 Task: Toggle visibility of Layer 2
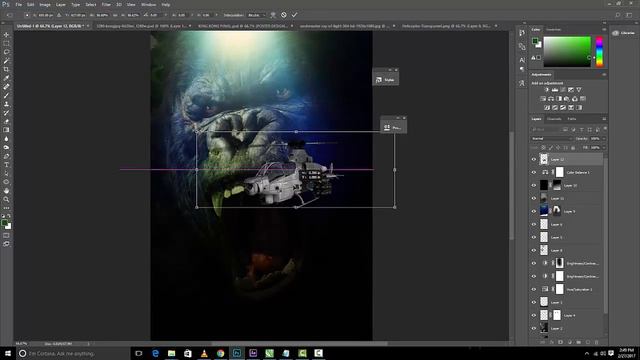tap(533, 329)
